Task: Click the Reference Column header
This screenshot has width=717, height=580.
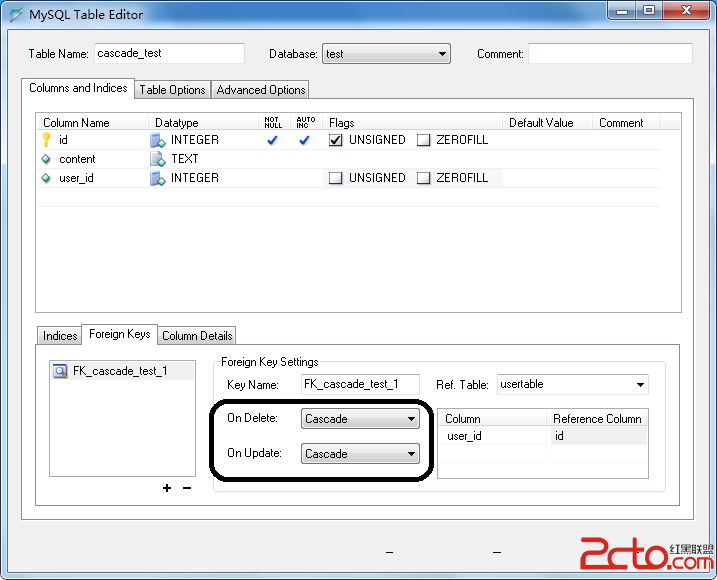Action: tap(597, 419)
